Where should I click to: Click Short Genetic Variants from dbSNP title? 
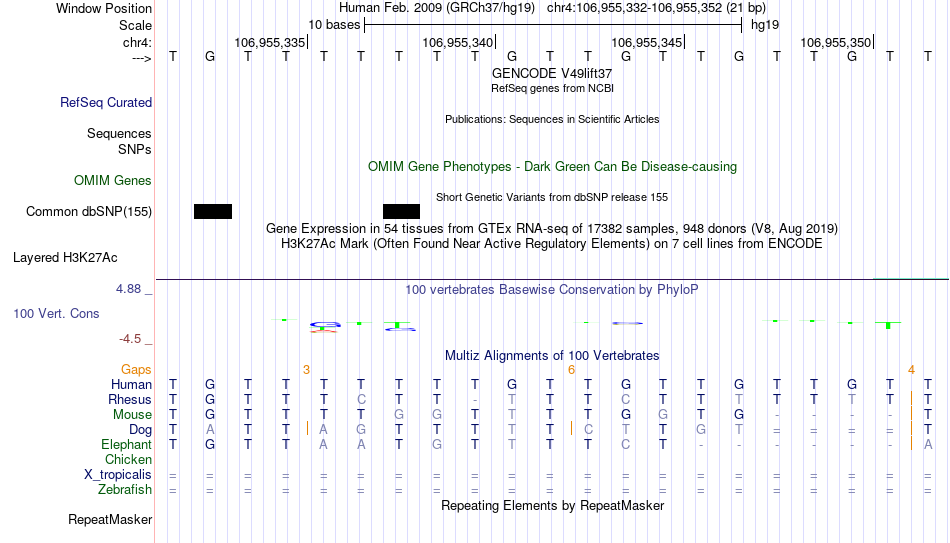552,198
